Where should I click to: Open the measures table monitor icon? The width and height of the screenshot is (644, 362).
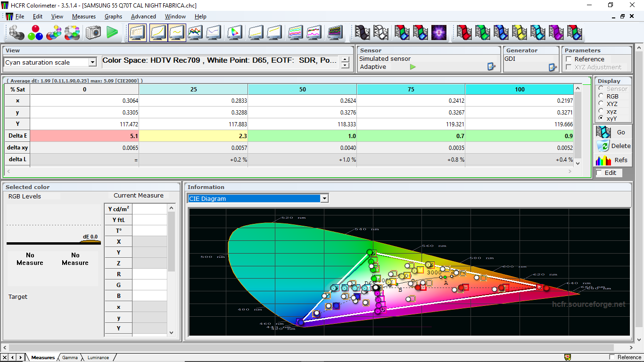coord(138,33)
